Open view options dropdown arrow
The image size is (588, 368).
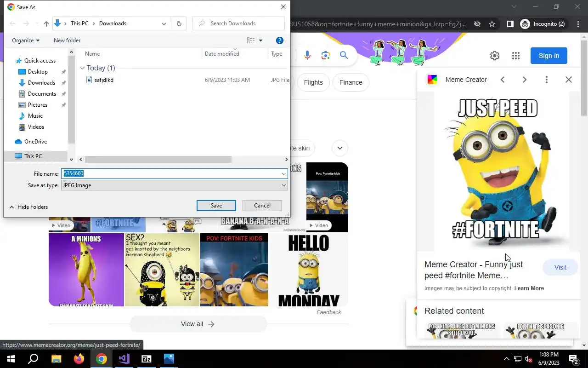[x=260, y=40]
